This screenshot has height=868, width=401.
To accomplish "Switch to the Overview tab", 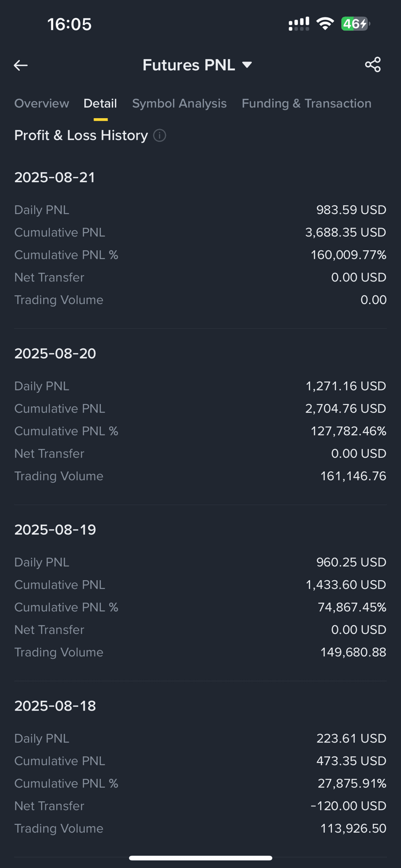I will tap(42, 103).
